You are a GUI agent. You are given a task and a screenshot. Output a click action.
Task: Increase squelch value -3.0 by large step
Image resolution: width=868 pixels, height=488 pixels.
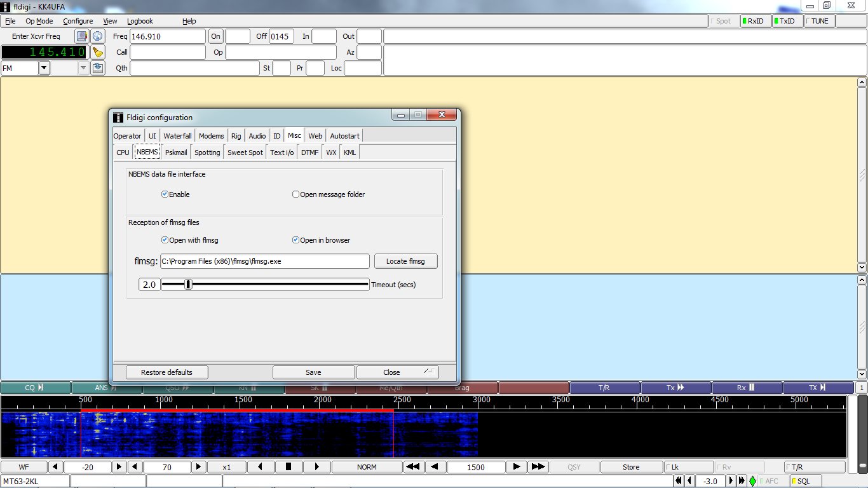742,481
